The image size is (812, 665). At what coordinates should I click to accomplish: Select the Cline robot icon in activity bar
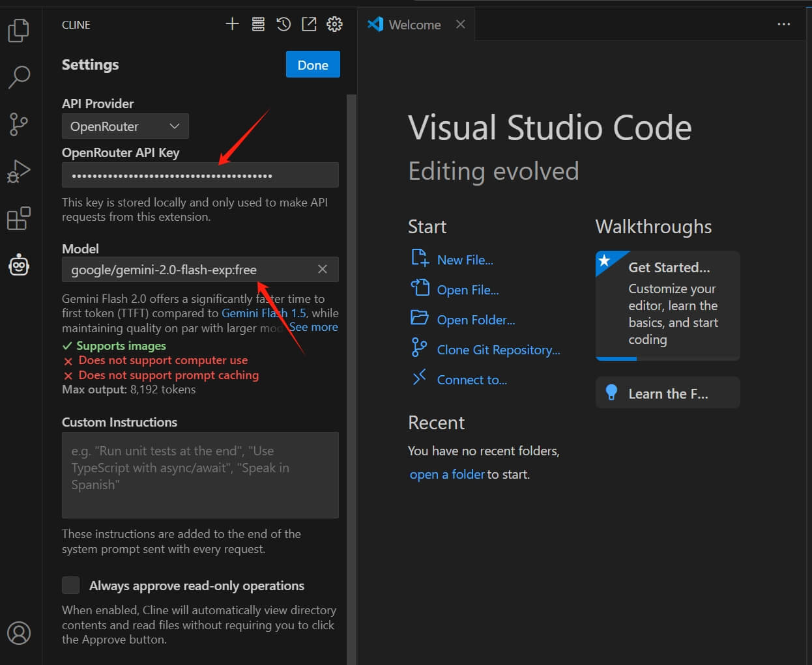pos(19,265)
